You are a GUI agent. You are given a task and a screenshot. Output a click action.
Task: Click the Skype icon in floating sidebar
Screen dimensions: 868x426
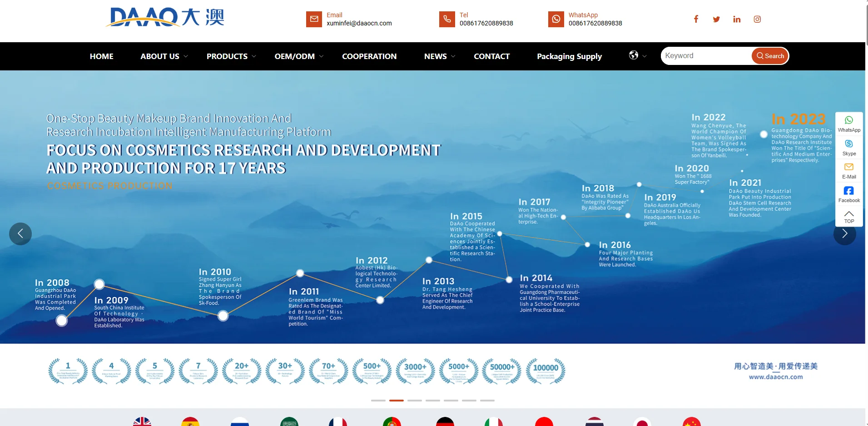click(x=848, y=147)
